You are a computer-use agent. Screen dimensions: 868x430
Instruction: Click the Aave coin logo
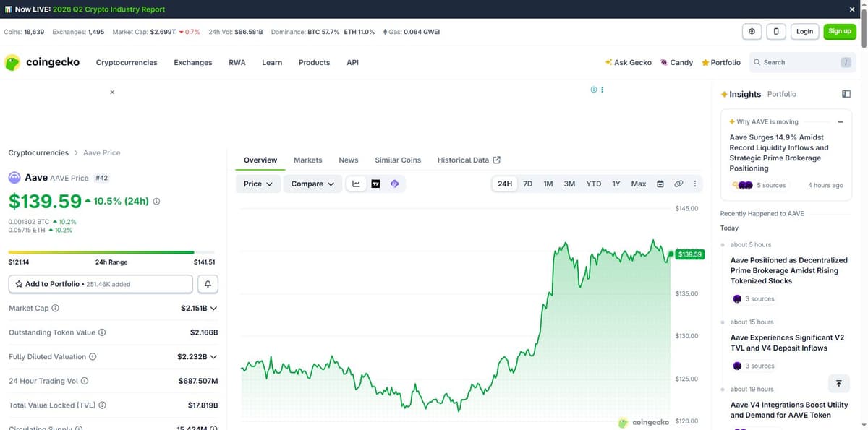[14, 178]
